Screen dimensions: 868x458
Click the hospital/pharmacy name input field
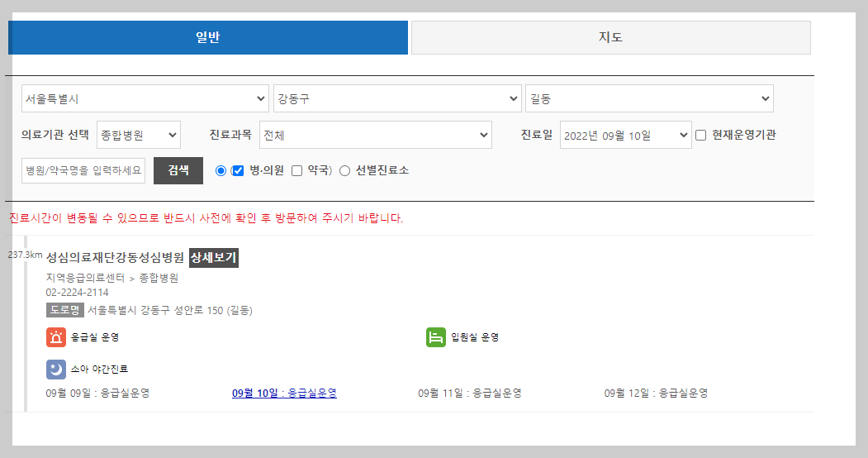point(83,170)
